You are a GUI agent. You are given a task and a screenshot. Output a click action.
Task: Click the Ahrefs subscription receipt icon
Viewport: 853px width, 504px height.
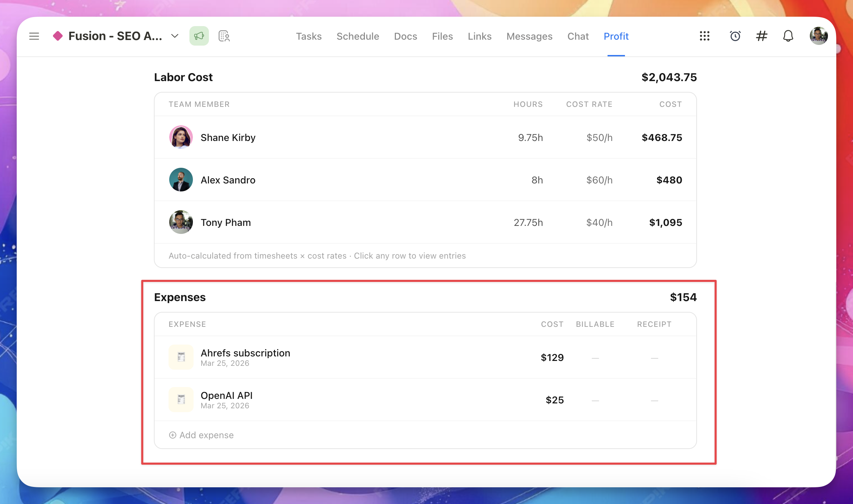(181, 357)
